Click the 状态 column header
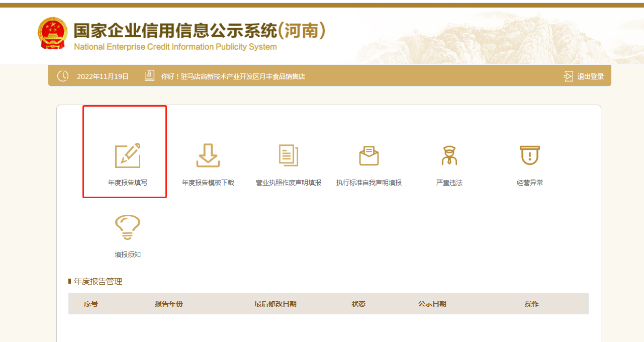 358,304
